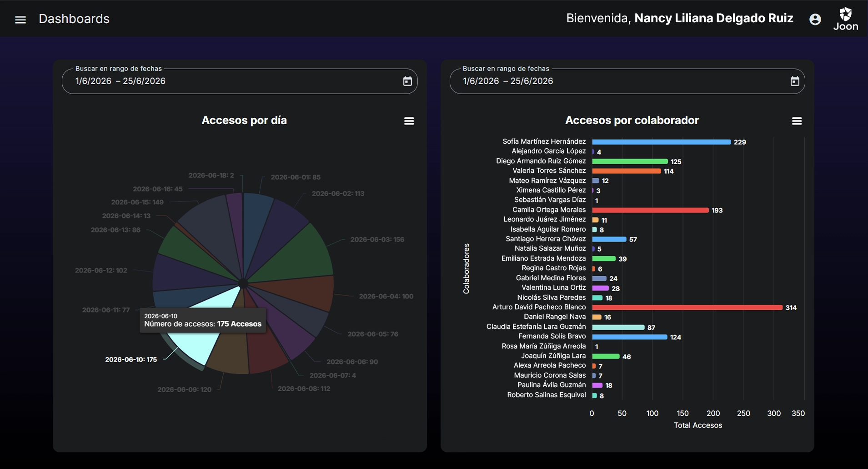Click the name Roberto Salinas Esquivel
868x469 pixels.
click(547, 395)
